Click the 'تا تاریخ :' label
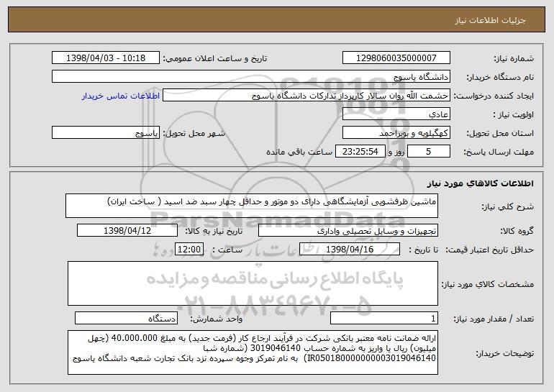This screenshot has width=554, height=392. 424,250
